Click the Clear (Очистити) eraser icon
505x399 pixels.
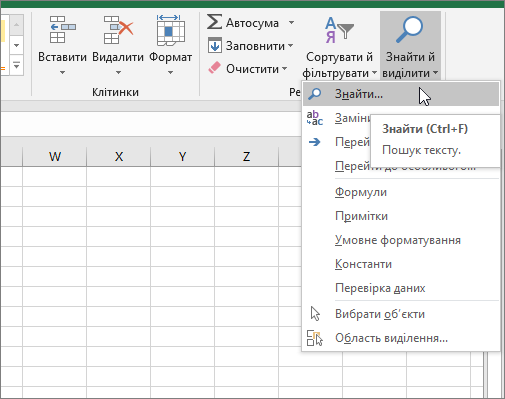214,68
